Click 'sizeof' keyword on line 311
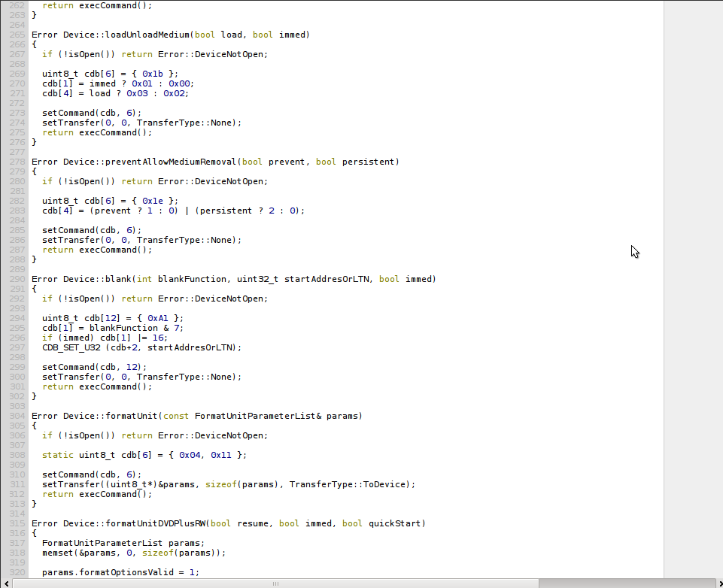Image resolution: width=723 pixels, height=588 pixels. point(221,484)
